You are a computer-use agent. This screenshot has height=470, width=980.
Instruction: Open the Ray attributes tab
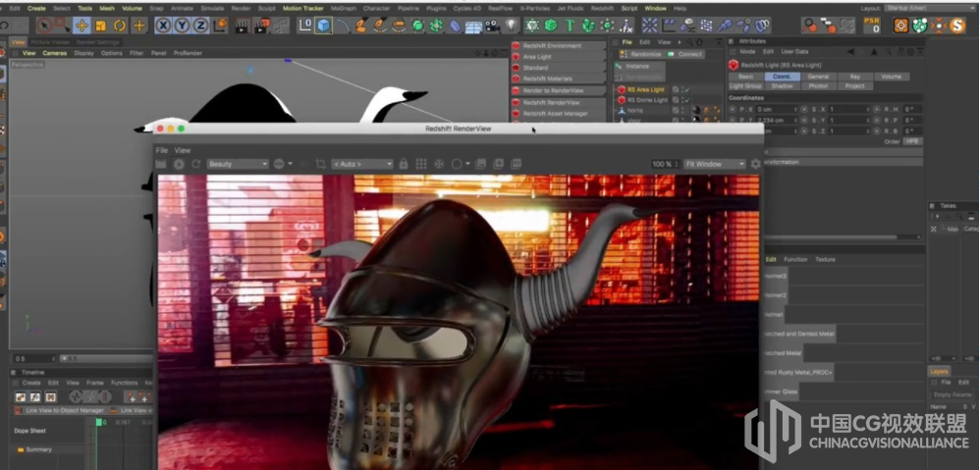(x=855, y=77)
